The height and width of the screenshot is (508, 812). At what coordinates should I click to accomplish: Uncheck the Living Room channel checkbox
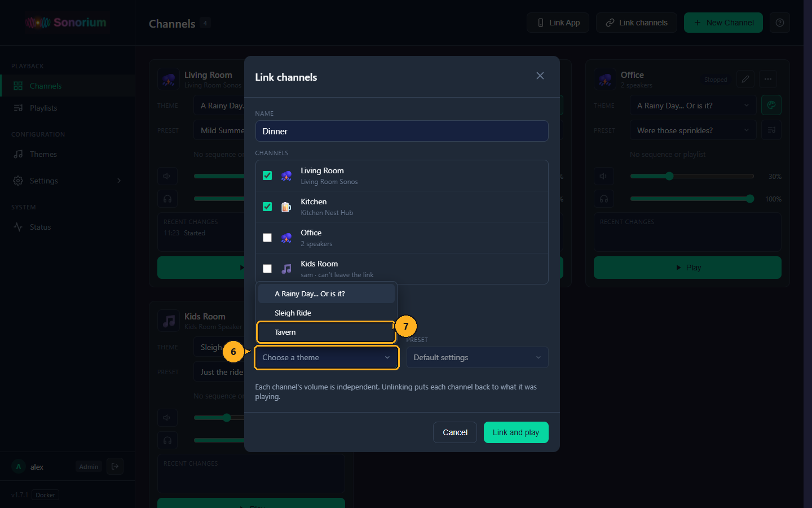[267, 176]
